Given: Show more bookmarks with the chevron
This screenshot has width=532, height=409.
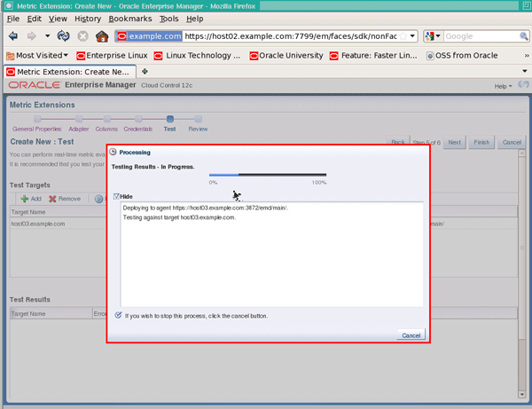Looking at the screenshot, I should pos(526,55).
